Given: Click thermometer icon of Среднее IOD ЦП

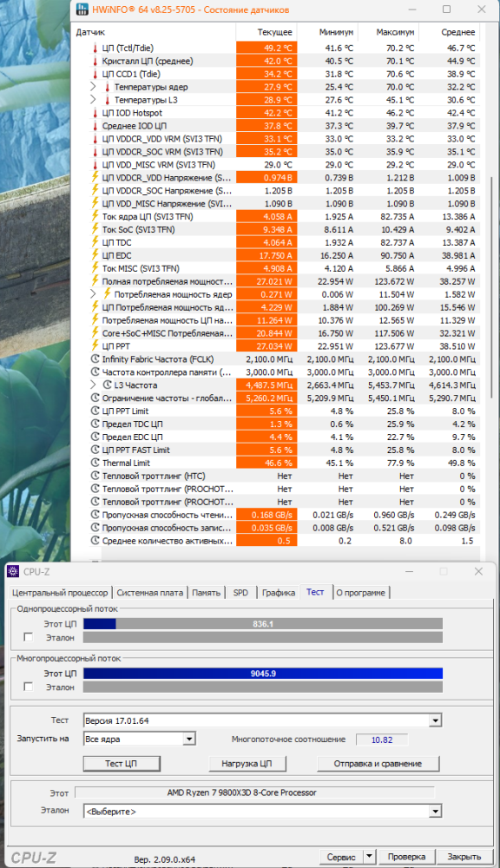Looking at the screenshot, I should point(95,126).
